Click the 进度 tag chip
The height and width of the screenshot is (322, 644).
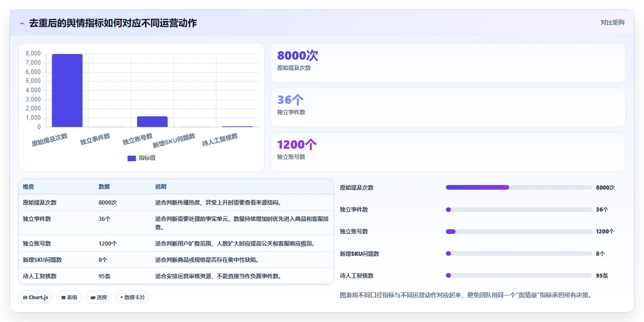pyautogui.click(x=98, y=297)
